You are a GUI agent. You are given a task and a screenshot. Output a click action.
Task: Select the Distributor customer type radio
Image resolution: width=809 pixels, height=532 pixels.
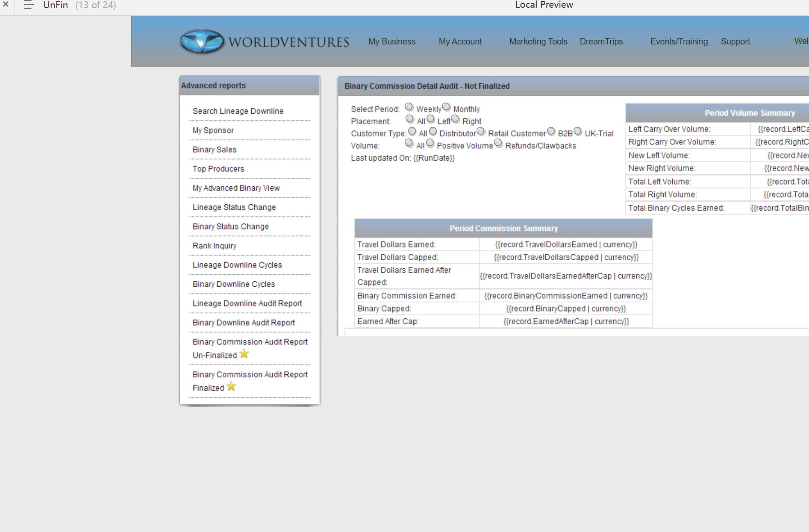click(433, 132)
